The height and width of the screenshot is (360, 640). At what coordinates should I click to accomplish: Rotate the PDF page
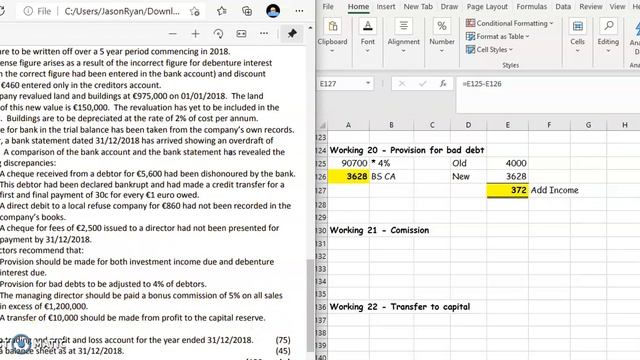pos(218,33)
